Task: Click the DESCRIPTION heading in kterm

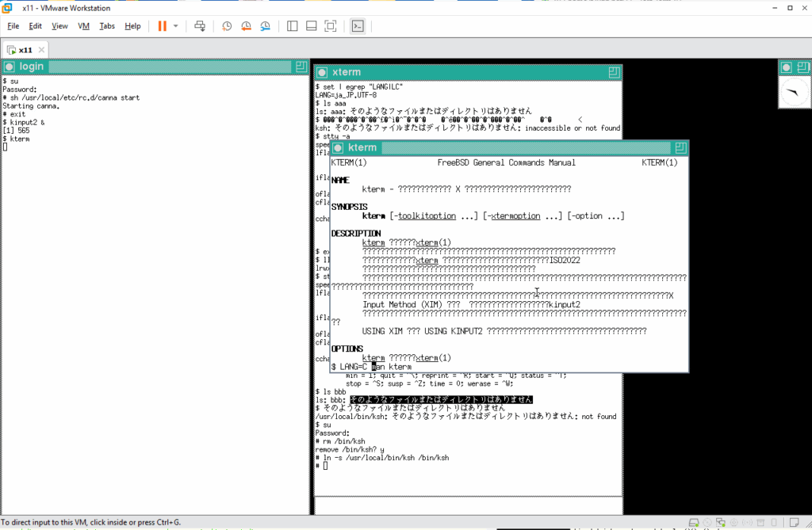Action: point(356,234)
